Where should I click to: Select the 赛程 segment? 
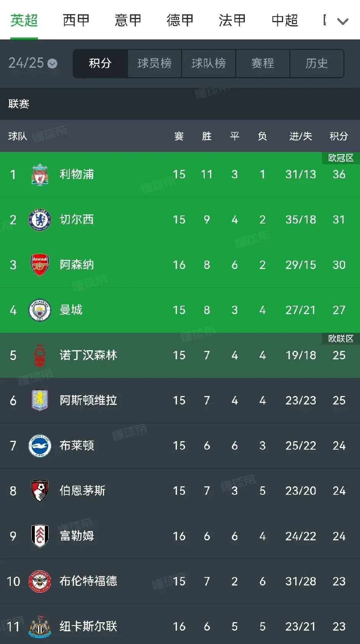coord(263,63)
